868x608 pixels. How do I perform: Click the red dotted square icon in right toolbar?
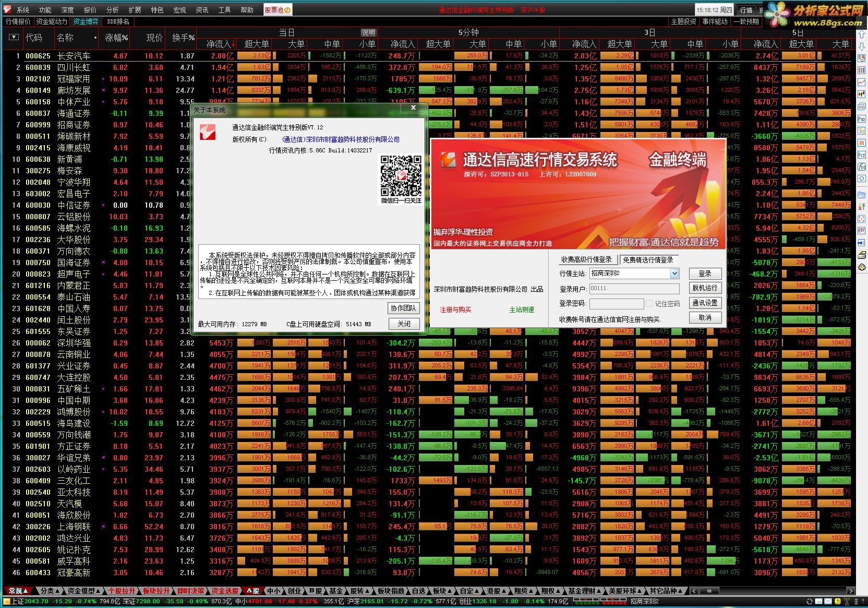click(x=861, y=219)
